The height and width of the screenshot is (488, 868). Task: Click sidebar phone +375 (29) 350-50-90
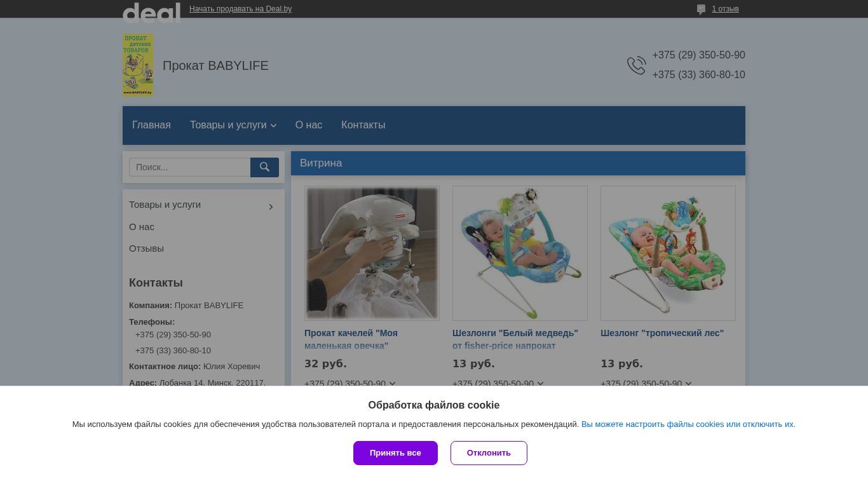(x=173, y=335)
